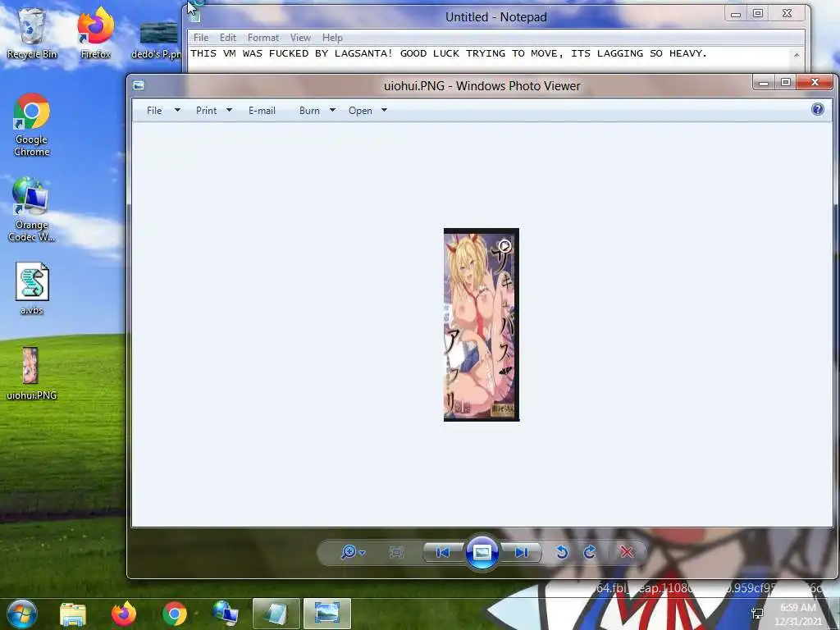This screenshot has width=840, height=630.
Task: Switch to Notepad via taskbar button
Action: click(x=276, y=614)
